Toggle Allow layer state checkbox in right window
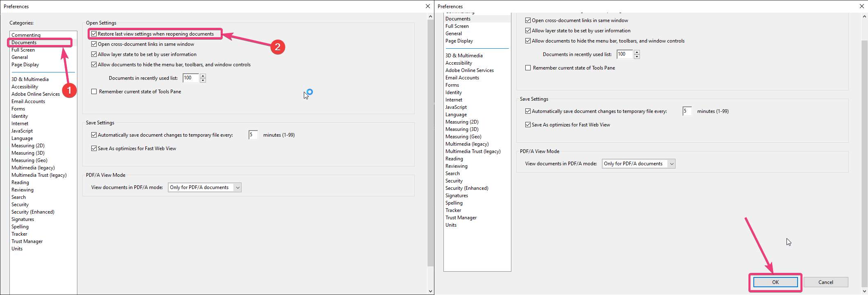868x295 pixels. click(528, 31)
